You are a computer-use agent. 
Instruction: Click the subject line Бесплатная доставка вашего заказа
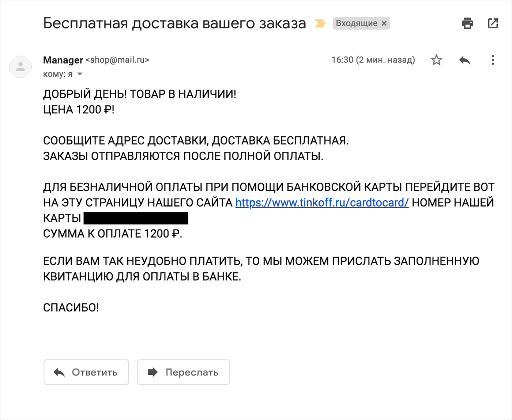(x=174, y=23)
